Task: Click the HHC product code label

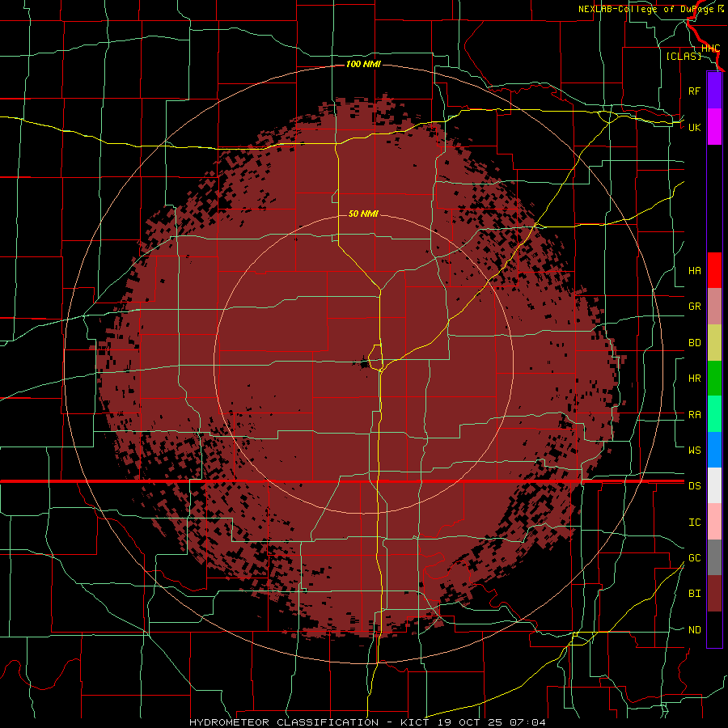Action: tap(710, 49)
